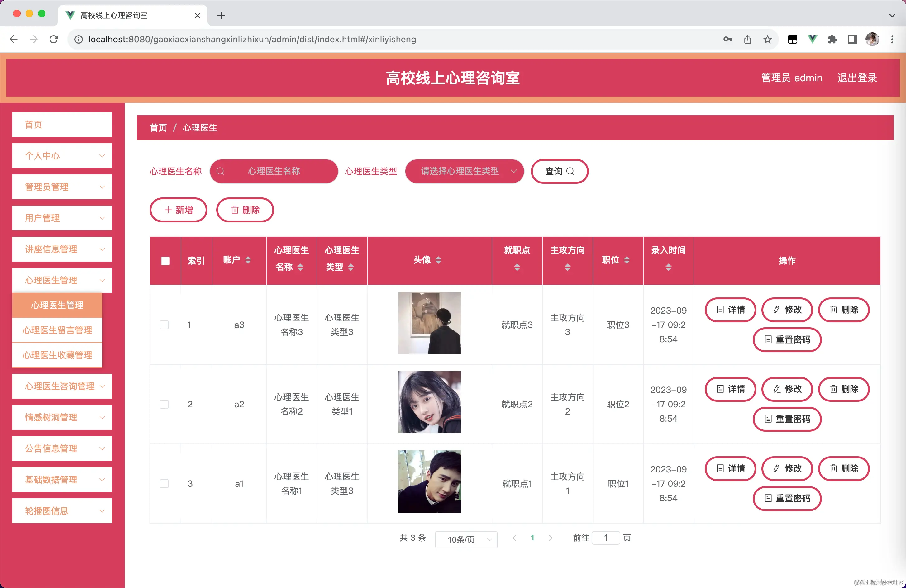This screenshot has height=588, width=906.
Task: Open the 请选择心理医生类型 dropdown
Action: coord(464,171)
